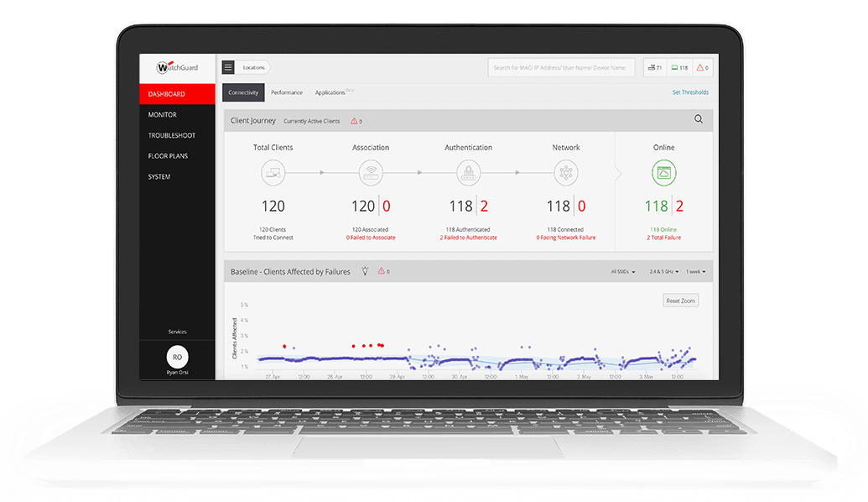Click the Association Wi-Fi icon

coord(371,173)
